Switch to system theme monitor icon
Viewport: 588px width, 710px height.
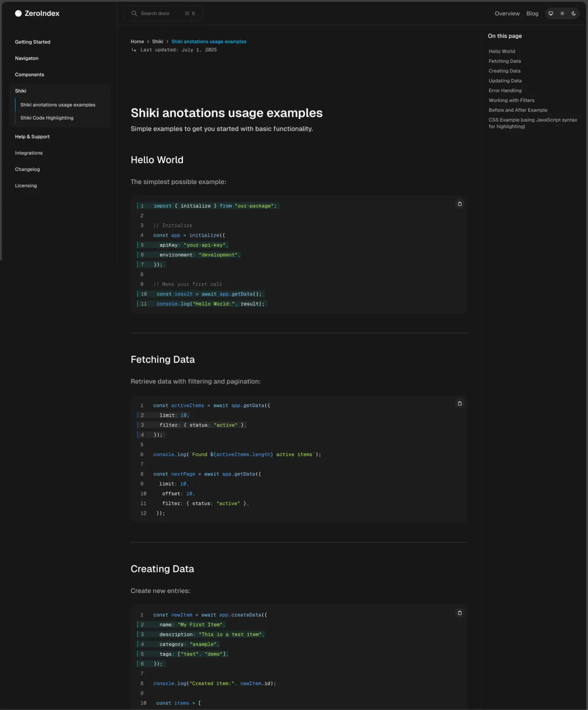[551, 13]
